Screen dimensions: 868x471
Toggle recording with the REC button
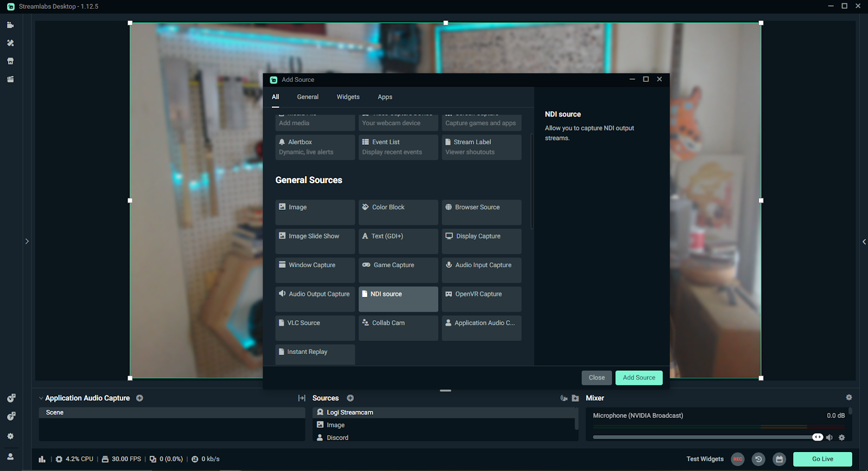point(738,459)
